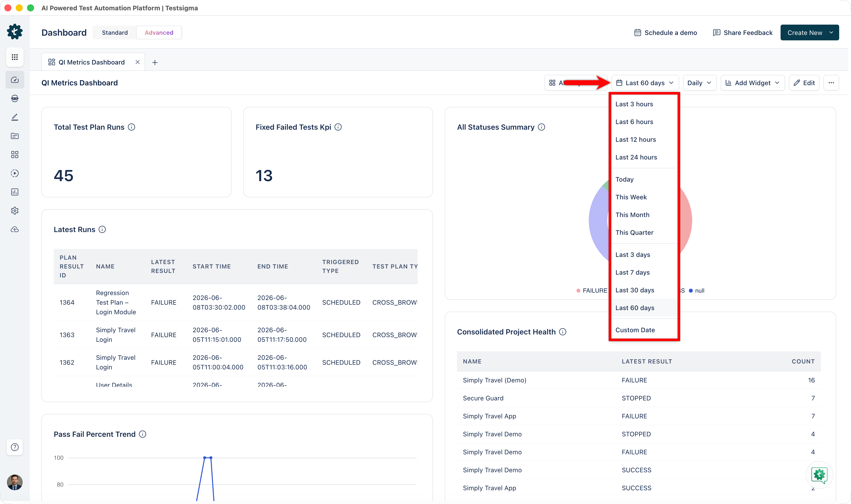Choose This Week in the date menu
851x504 pixels.
(644, 197)
